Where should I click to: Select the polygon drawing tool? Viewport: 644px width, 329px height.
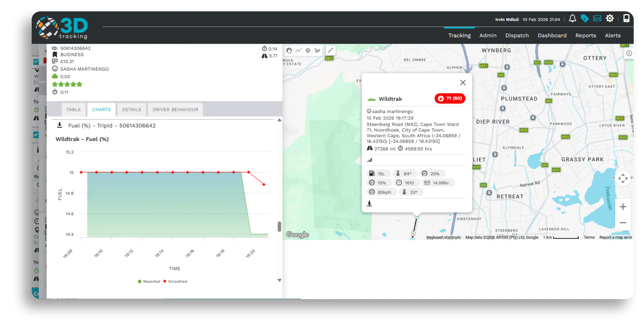click(317, 50)
